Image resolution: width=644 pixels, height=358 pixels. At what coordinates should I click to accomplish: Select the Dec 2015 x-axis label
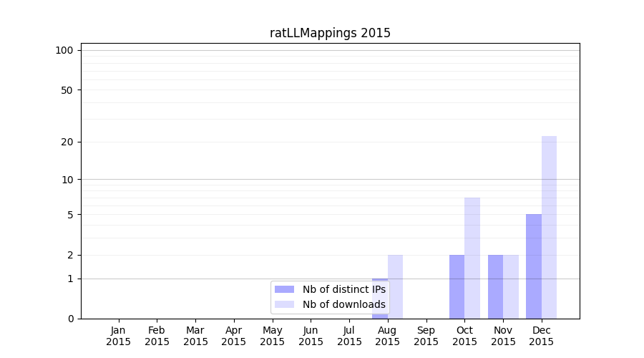click(542, 336)
